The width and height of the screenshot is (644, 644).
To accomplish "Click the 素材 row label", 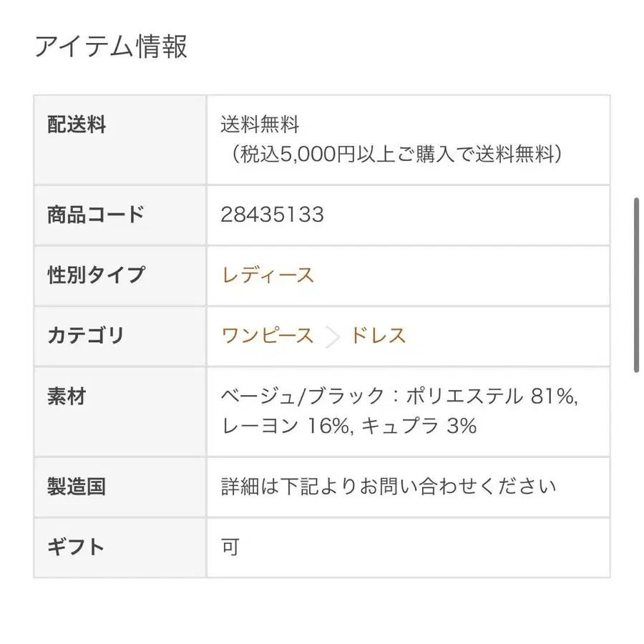I will pyautogui.click(x=67, y=396).
